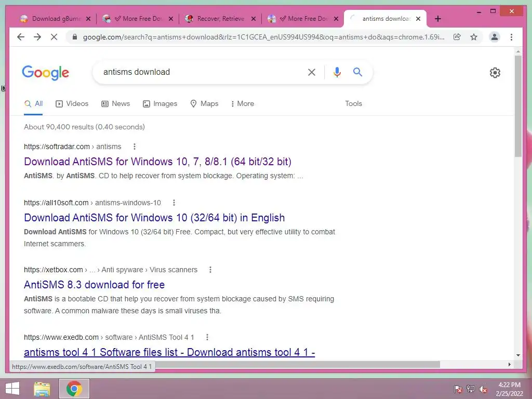Screen dimensions: 532x399
Task: Close the Download gBurner tab
Action: 88,19
